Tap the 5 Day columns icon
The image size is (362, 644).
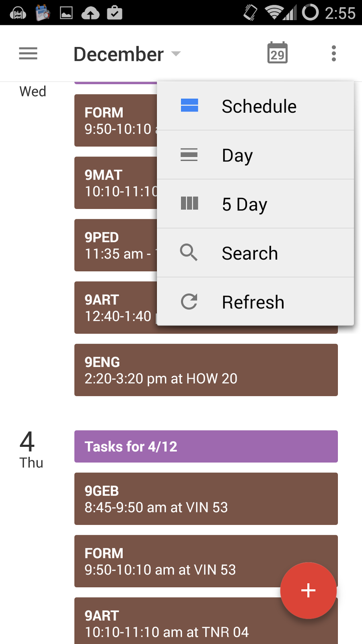pyautogui.click(x=189, y=203)
